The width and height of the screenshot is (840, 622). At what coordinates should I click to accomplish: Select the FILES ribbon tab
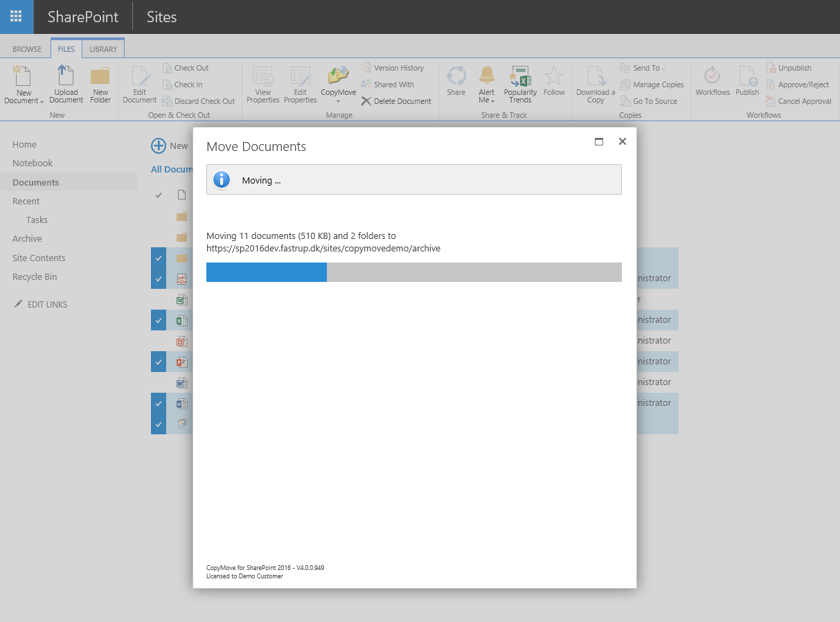pyautogui.click(x=66, y=49)
